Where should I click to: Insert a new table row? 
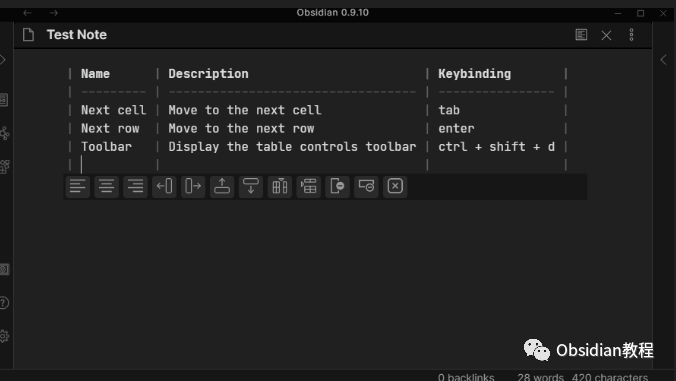coord(309,186)
